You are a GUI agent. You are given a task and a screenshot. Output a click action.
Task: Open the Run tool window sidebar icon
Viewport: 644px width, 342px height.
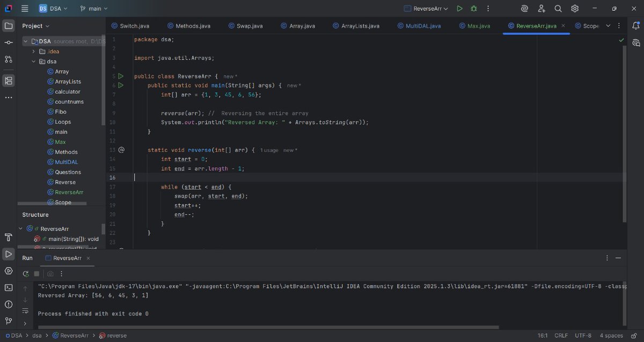pyautogui.click(x=9, y=254)
